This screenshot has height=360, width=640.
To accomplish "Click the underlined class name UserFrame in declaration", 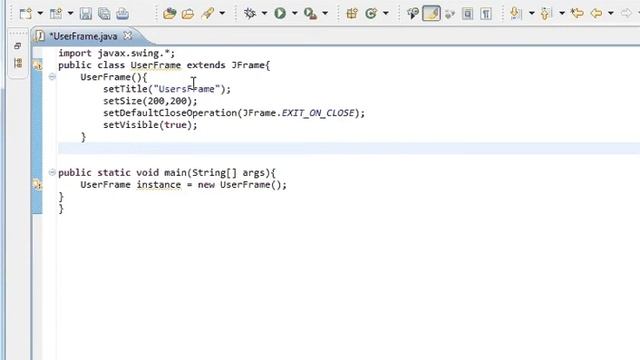I will point(156,65).
